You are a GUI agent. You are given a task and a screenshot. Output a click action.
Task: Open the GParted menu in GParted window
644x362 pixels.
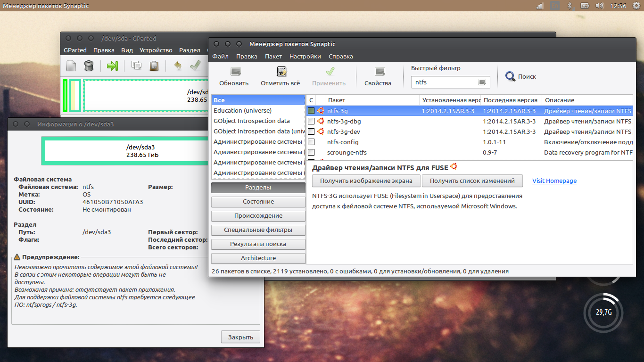click(x=75, y=50)
